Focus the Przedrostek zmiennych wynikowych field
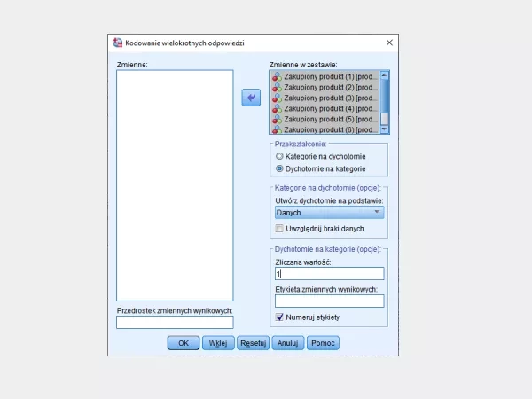 (x=175, y=323)
